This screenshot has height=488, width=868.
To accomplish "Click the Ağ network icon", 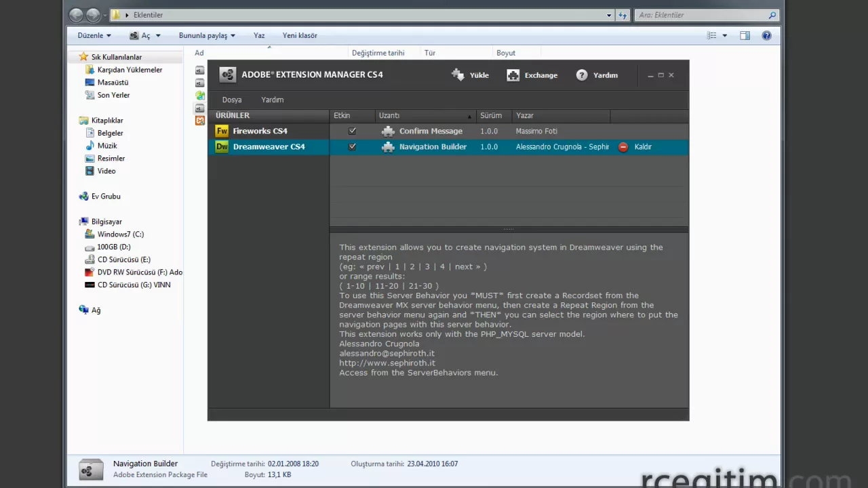I will [83, 310].
